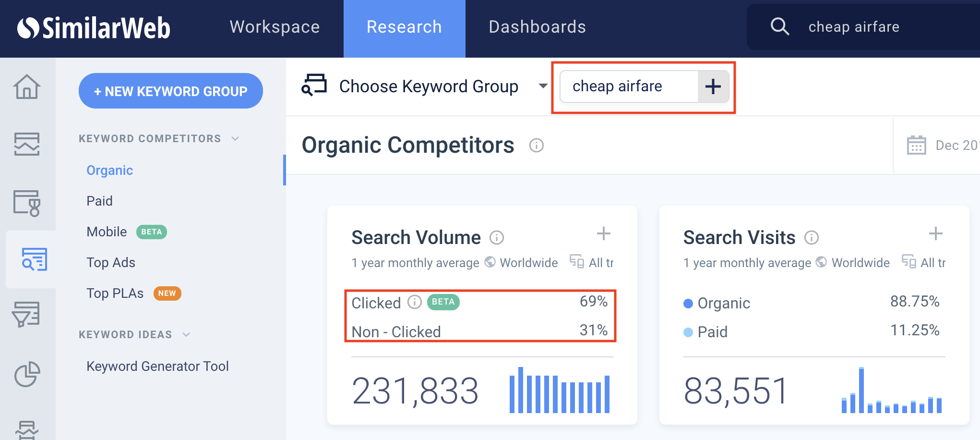Open the Workspace tab

tap(275, 27)
